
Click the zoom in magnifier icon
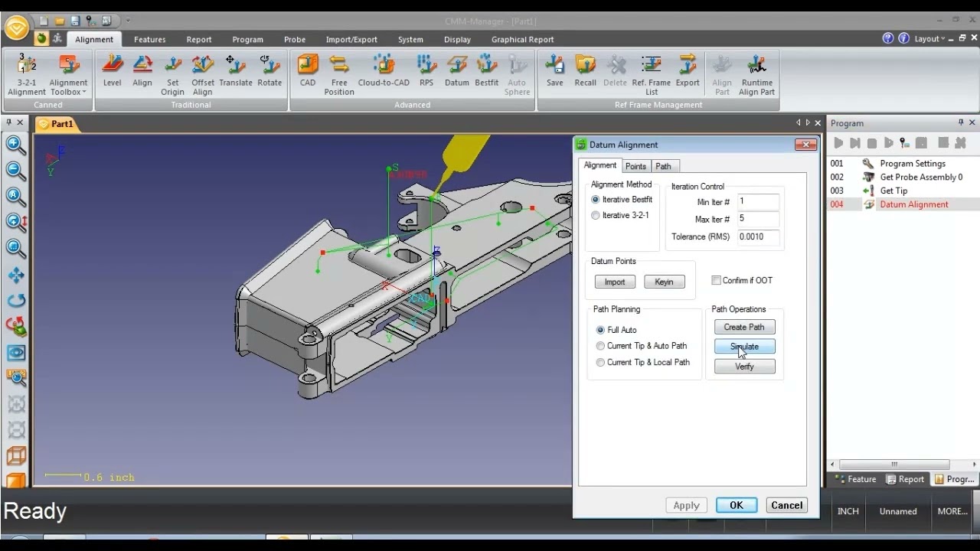(16, 145)
